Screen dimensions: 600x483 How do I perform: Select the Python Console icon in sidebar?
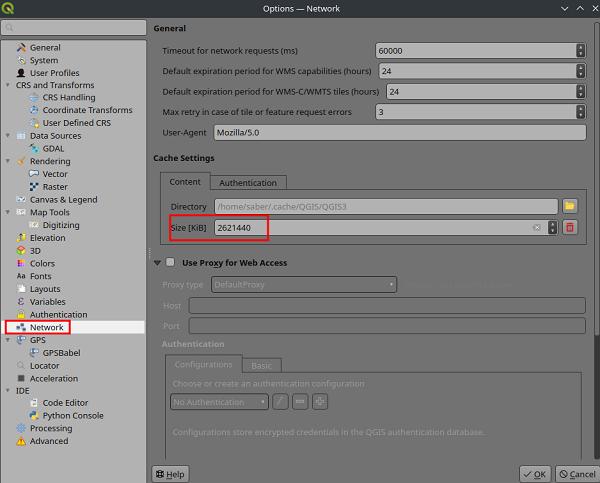(x=34, y=415)
